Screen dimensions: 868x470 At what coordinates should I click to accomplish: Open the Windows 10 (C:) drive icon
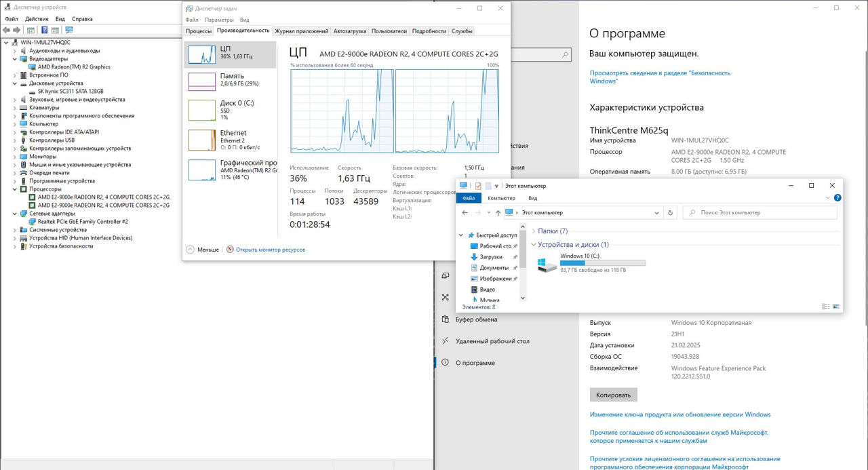(x=547, y=265)
